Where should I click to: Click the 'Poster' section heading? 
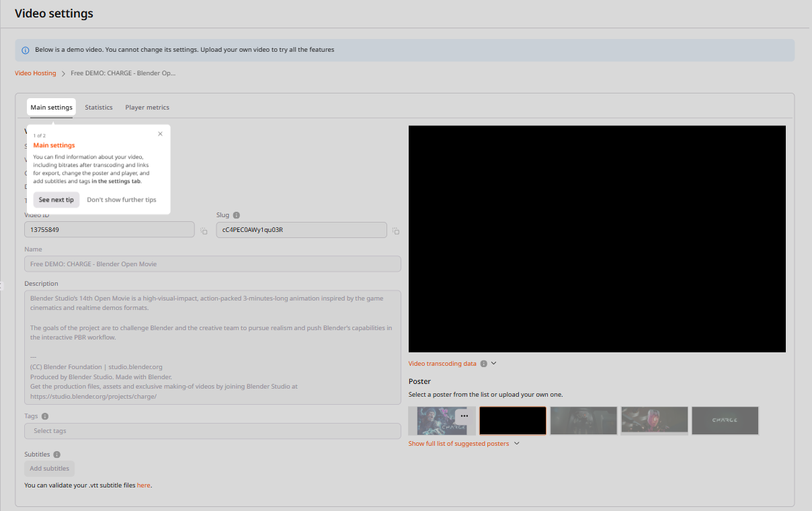(x=419, y=381)
